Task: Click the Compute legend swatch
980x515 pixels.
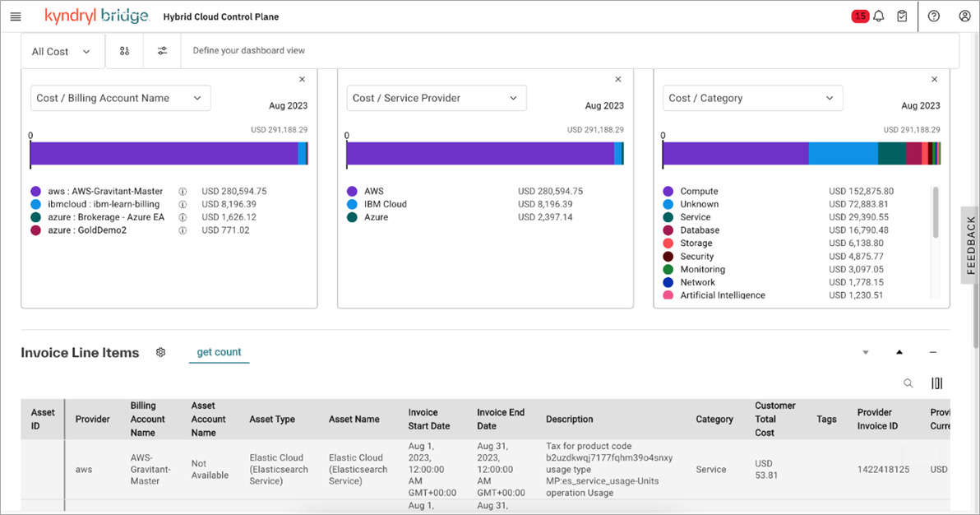Action: [668, 192]
